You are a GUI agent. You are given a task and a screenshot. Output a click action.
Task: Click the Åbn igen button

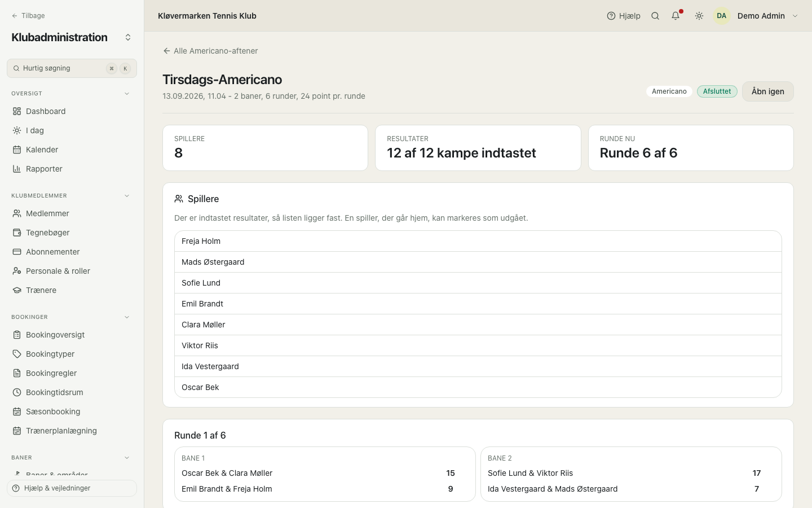[767, 91]
